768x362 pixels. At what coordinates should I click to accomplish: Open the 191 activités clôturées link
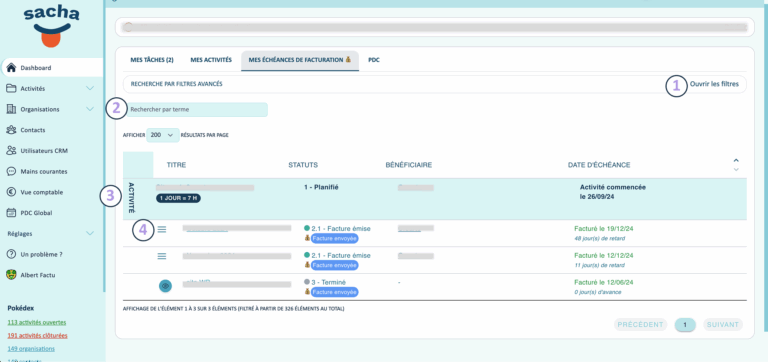(38, 336)
